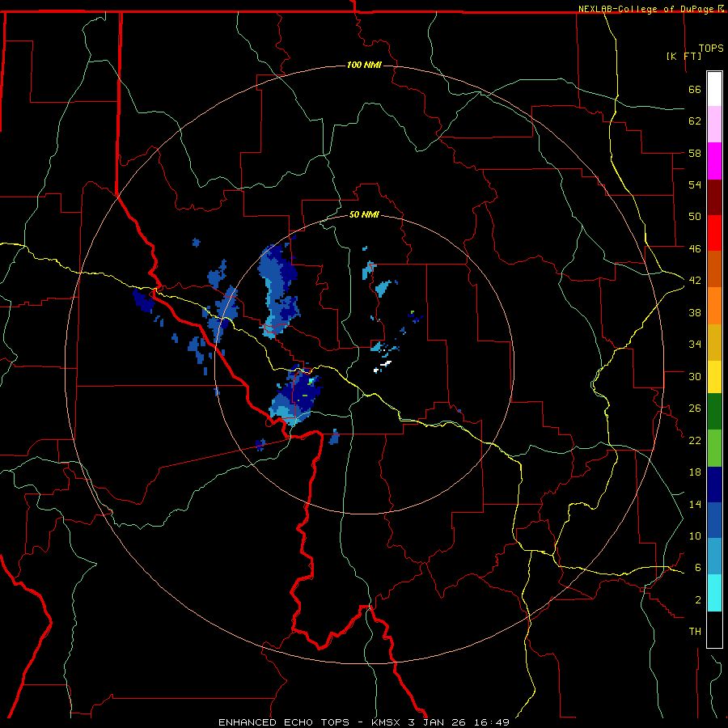
Task: Click the 34 legend value
Action: pyautogui.click(x=695, y=345)
